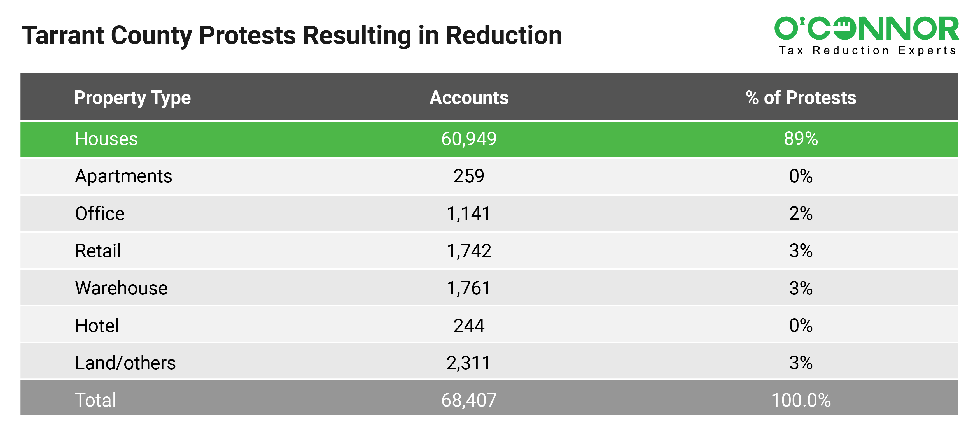This screenshot has height=432, width=980.
Task: Click the 1,742 retail accounts value
Action: tap(469, 251)
